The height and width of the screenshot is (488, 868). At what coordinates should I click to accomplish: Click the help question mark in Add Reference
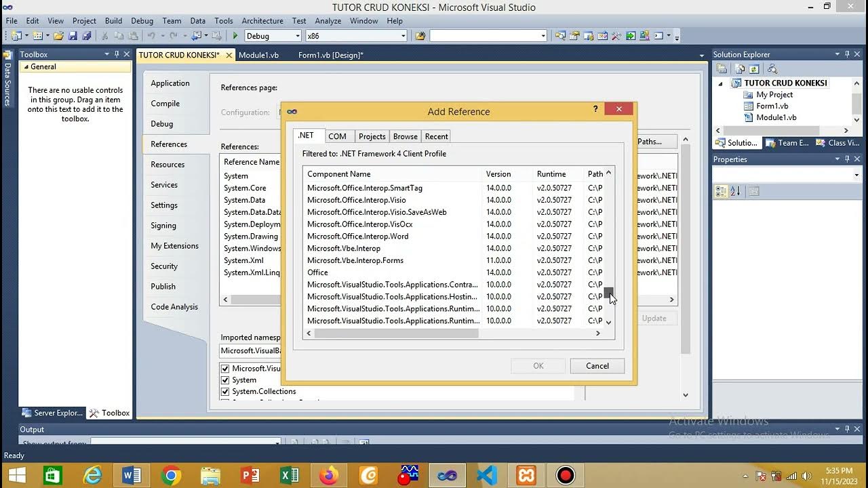click(x=595, y=109)
